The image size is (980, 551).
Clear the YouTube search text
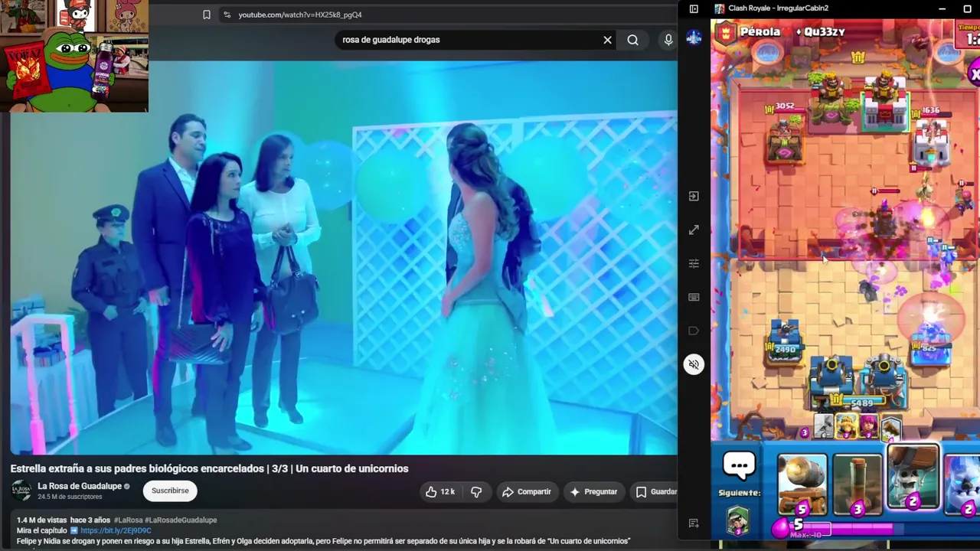coord(607,40)
